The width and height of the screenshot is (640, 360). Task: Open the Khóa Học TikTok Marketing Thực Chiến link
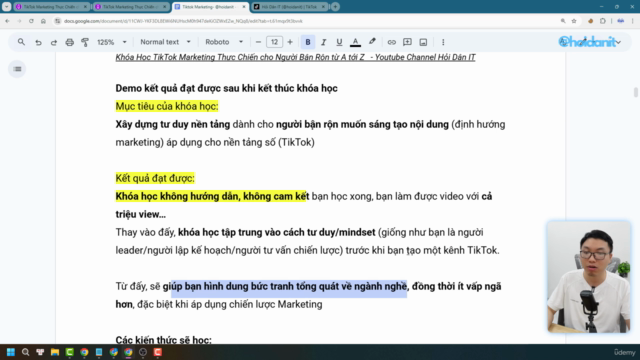(295, 58)
